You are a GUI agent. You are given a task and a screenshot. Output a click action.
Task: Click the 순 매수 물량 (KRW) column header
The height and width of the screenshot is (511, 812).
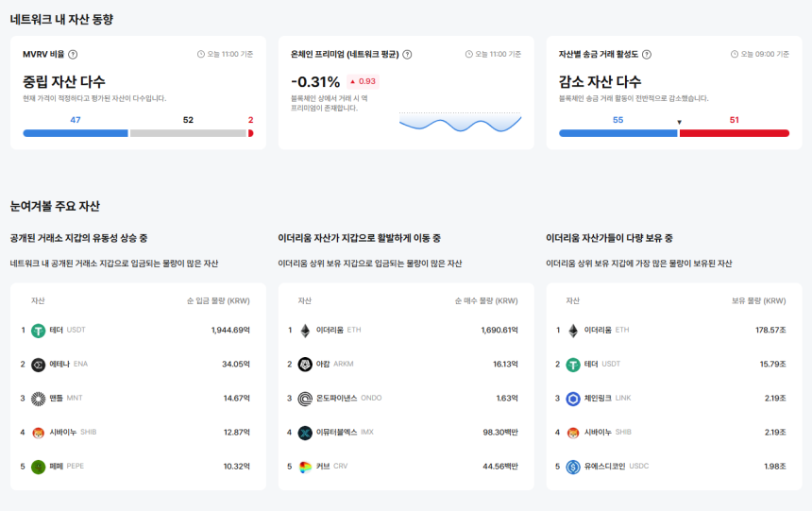point(486,301)
